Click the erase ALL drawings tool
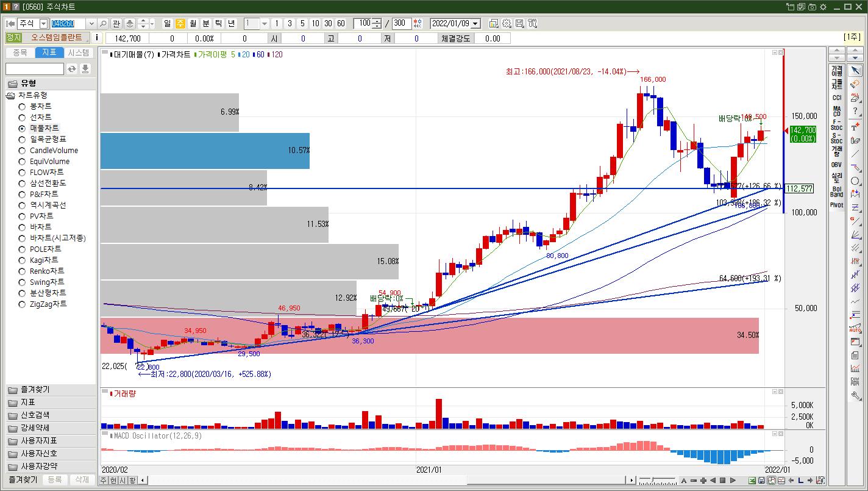 coord(855,97)
